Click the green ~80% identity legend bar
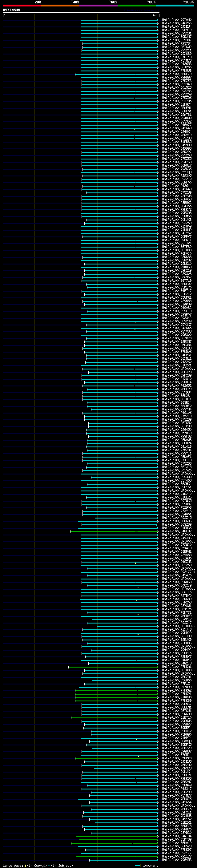The image size is (197, 868). 137,6
